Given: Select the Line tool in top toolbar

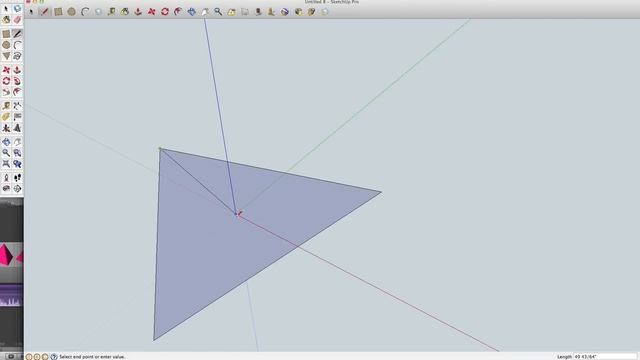Looking at the screenshot, I should point(44,12).
